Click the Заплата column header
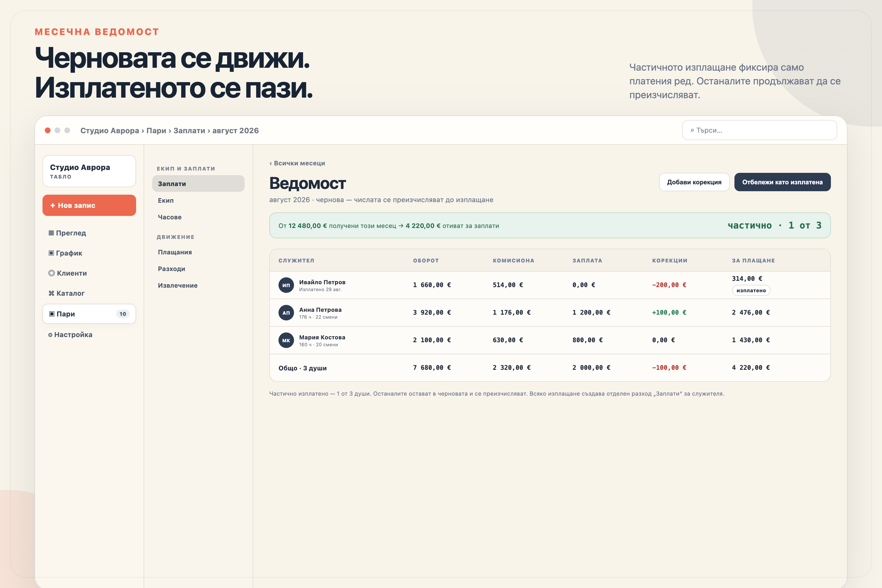The width and height of the screenshot is (882, 588). tap(587, 260)
